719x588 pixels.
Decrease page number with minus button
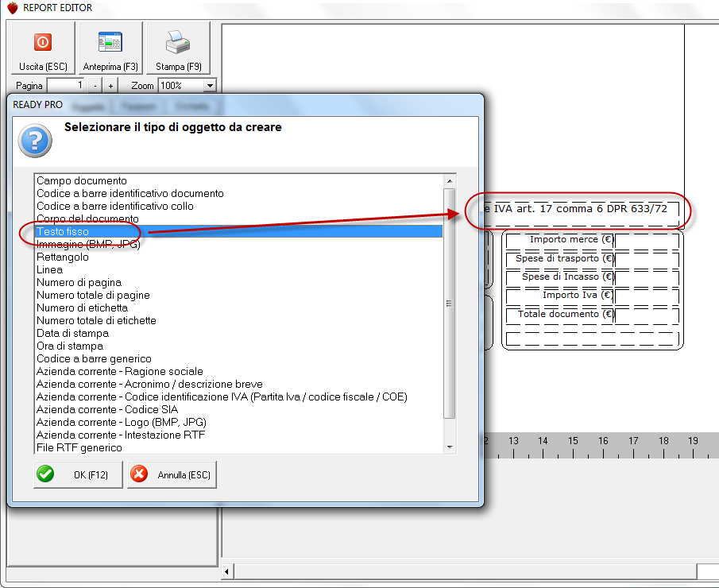coord(95,86)
